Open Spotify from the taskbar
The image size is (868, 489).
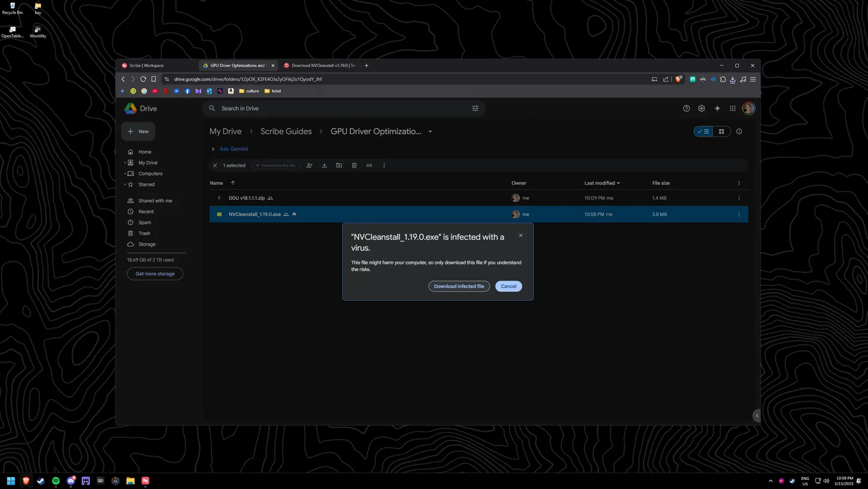point(56,481)
